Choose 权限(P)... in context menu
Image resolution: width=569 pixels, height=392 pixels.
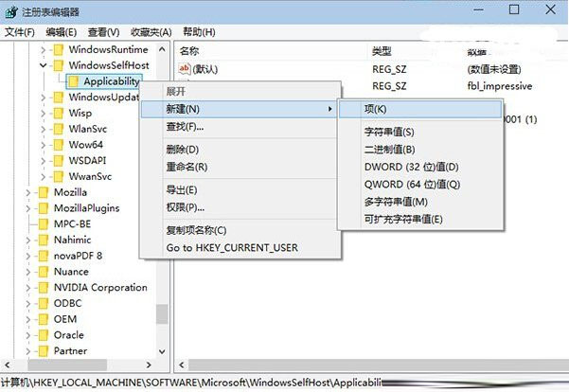pyautogui.click(x=185, y=207)
